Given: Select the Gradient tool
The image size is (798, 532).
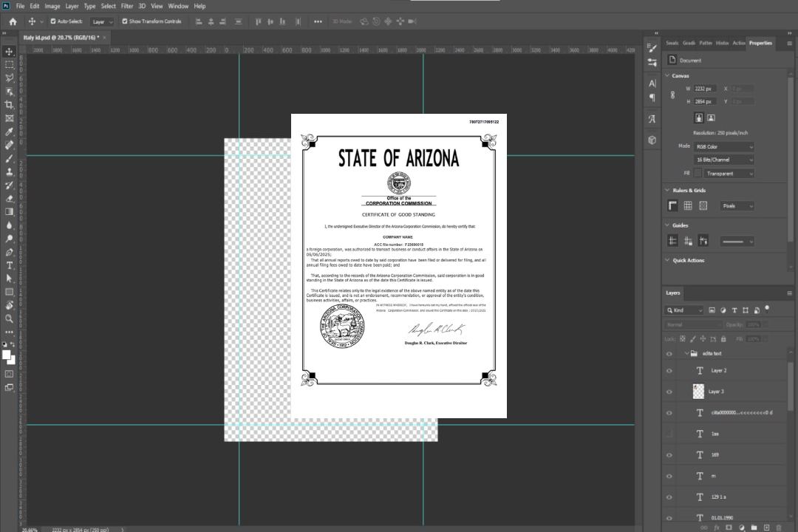Looking at the screenshot, I should (x=9, y=212).
